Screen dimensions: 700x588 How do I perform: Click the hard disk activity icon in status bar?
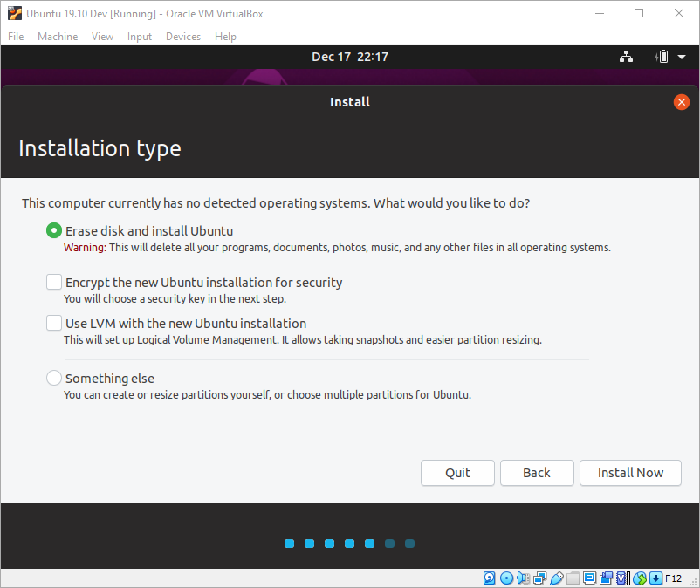click(x=490, y=578)
